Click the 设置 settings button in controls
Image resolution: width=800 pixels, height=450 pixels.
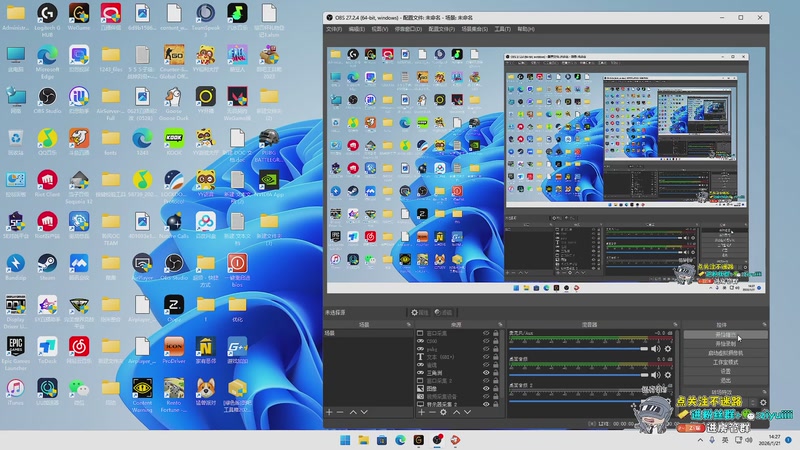pyautogui.click(x=724, y=370)
